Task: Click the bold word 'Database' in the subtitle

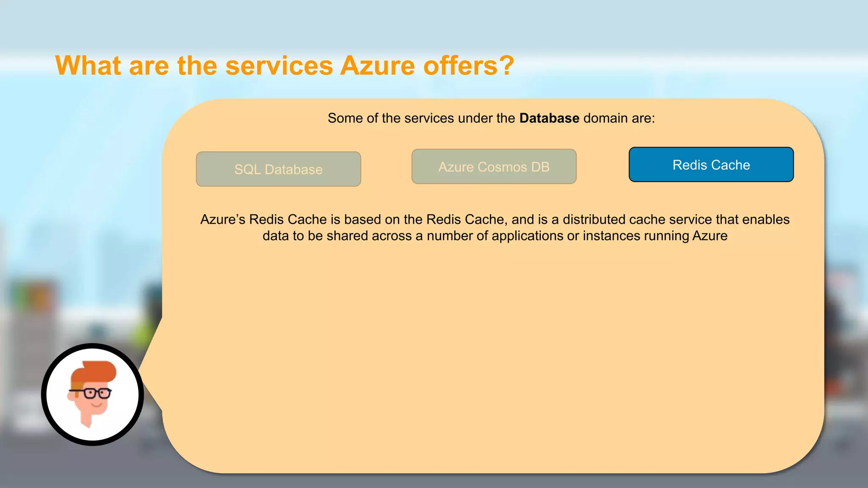Action: [x=549, y=118]
